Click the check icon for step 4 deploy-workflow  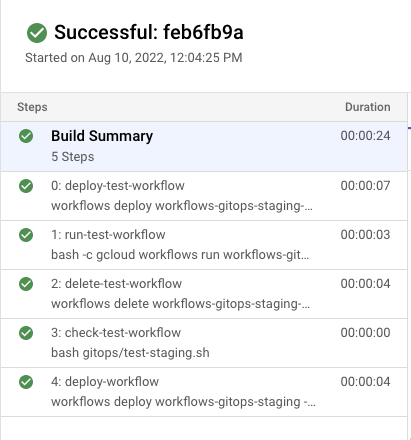point(26,382)
